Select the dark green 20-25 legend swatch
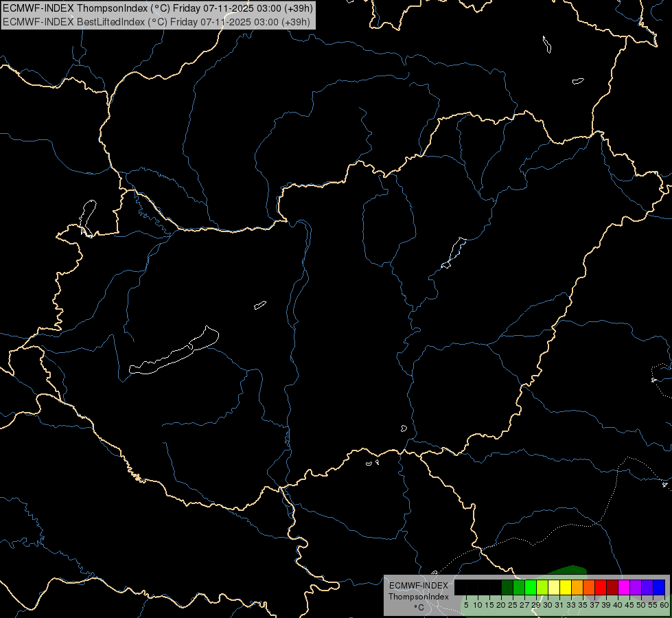Viewport: 672px width, 618px height. point(507,587)
